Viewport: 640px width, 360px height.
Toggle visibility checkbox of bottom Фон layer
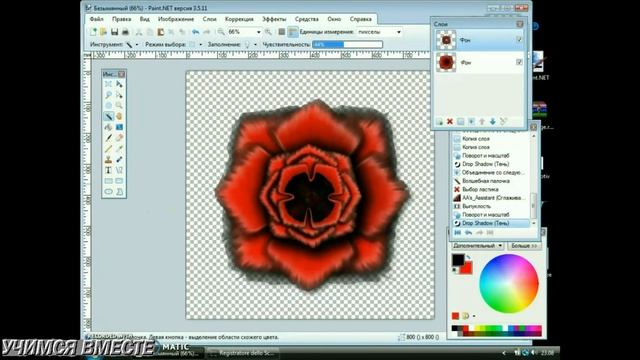pyautogui.click(x=519, y=62)
